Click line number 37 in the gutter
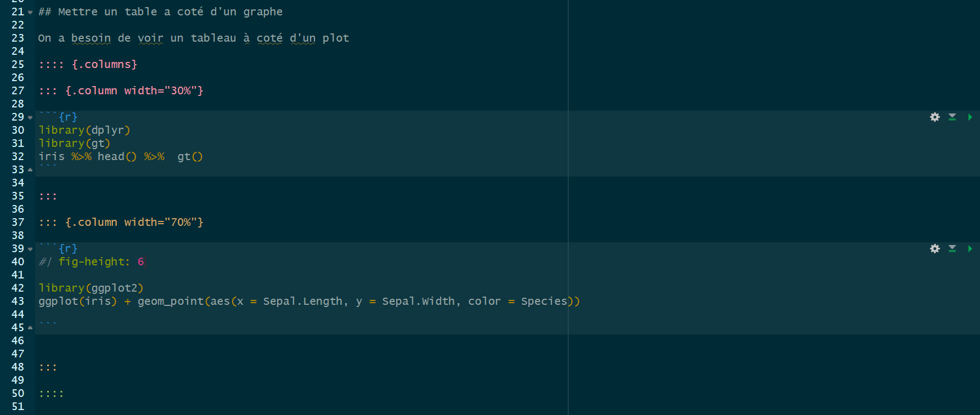 click(x=18, y=223)
